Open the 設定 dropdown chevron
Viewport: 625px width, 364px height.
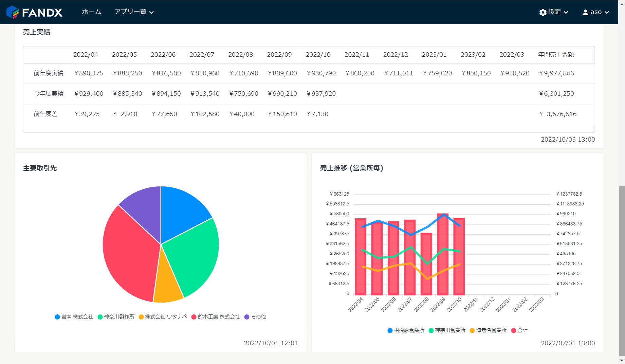click(x=566, y=13)
